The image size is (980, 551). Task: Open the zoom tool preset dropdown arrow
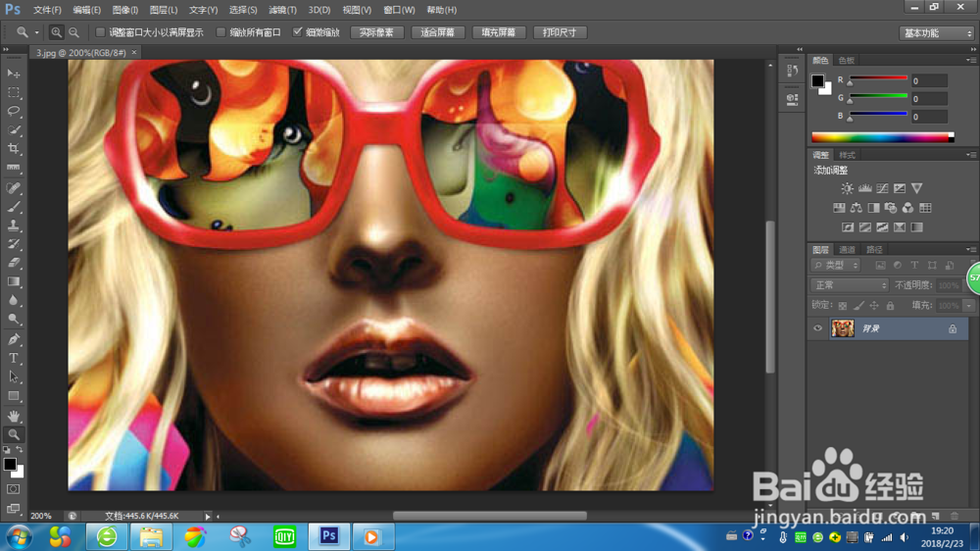tap(36, 32)
